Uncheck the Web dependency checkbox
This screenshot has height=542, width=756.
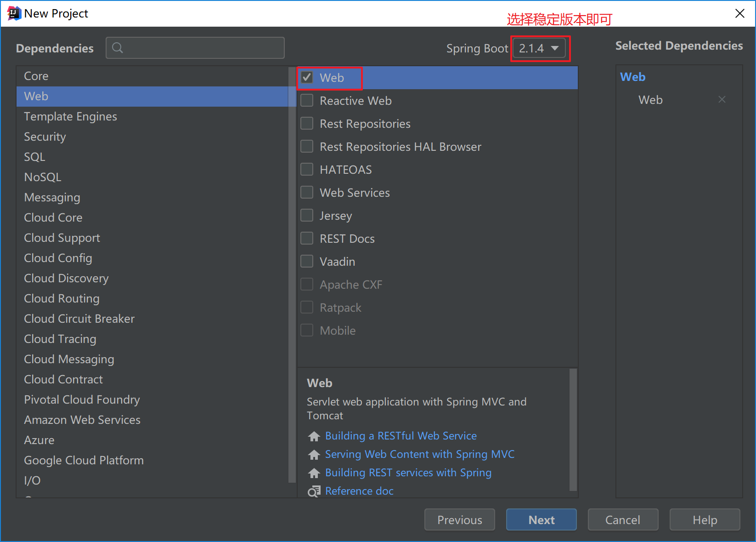click(307, 77)
